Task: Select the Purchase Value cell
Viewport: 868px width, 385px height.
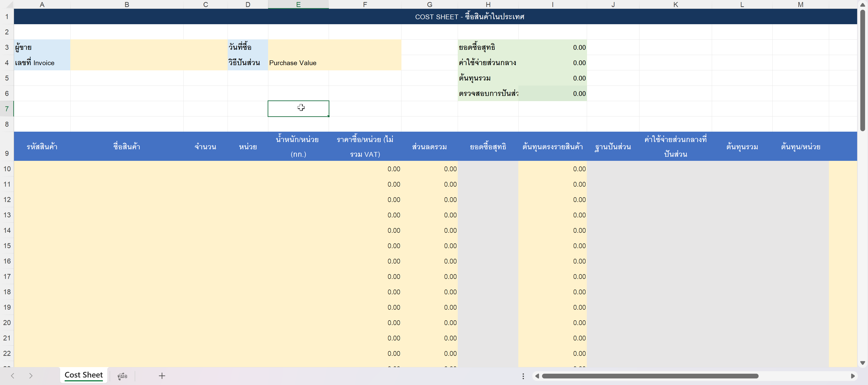Action: (335, 63)
